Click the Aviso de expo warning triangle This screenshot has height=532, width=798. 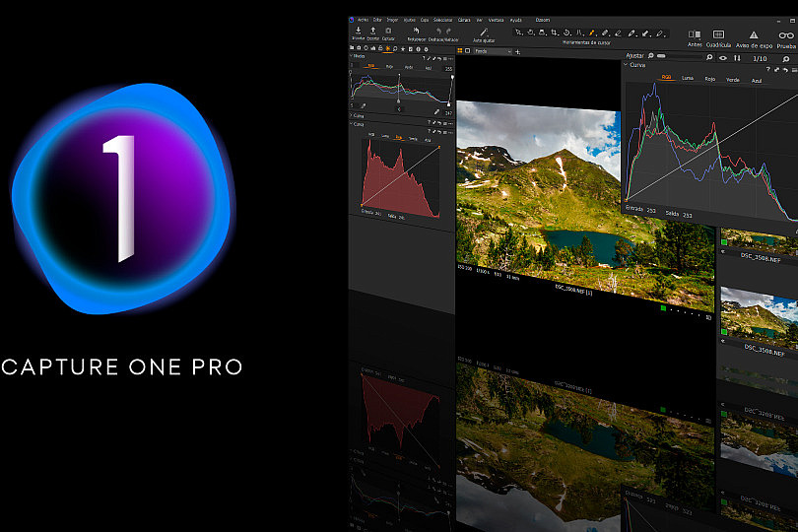pos(754,34)
